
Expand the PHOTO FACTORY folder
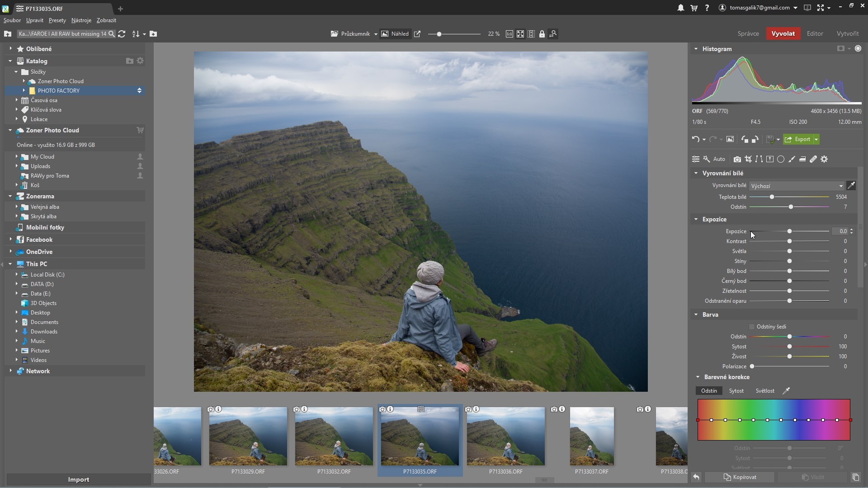point(24,90)
